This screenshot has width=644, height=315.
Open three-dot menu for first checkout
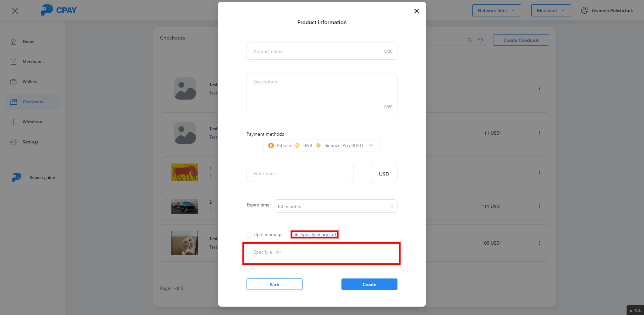pos(539,88)
